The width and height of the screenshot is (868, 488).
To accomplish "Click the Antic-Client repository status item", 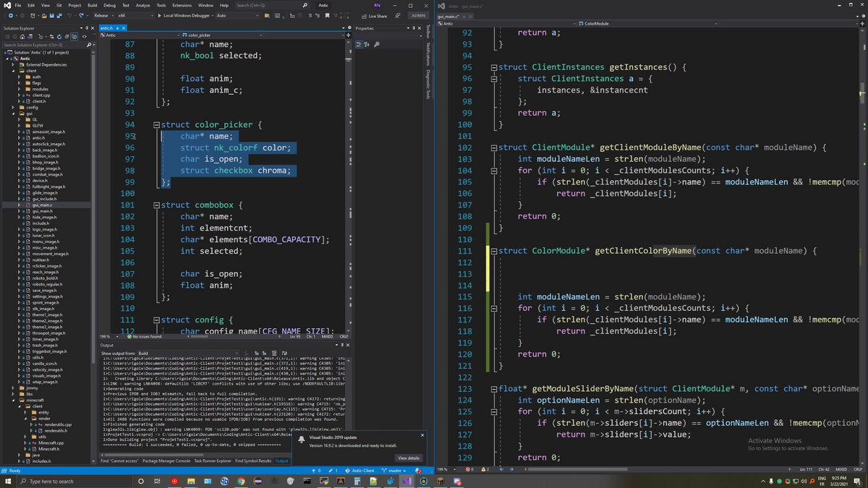I will pos(362,471).
